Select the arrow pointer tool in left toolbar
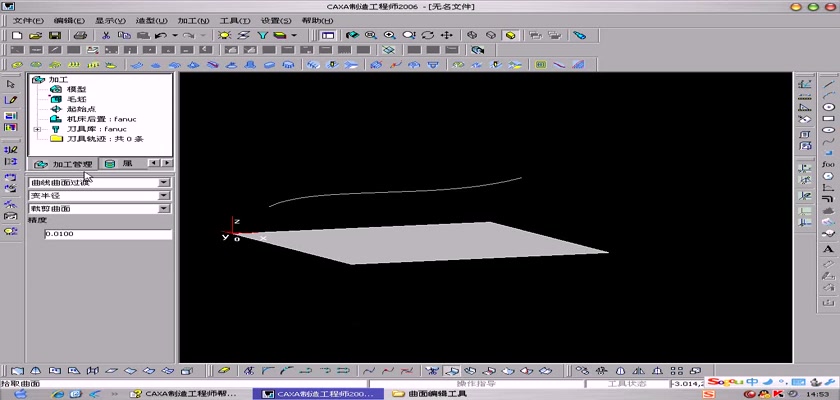 click(11, 84)
